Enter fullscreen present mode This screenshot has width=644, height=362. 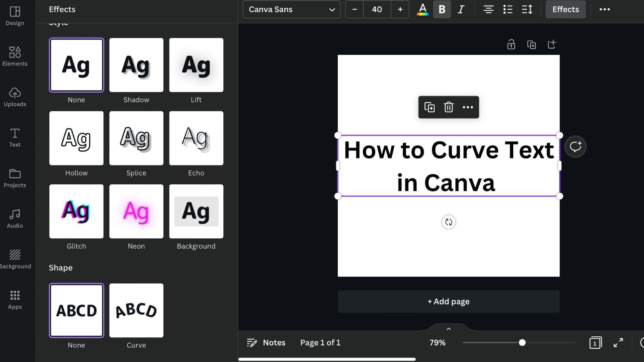(x=618, y=342)
